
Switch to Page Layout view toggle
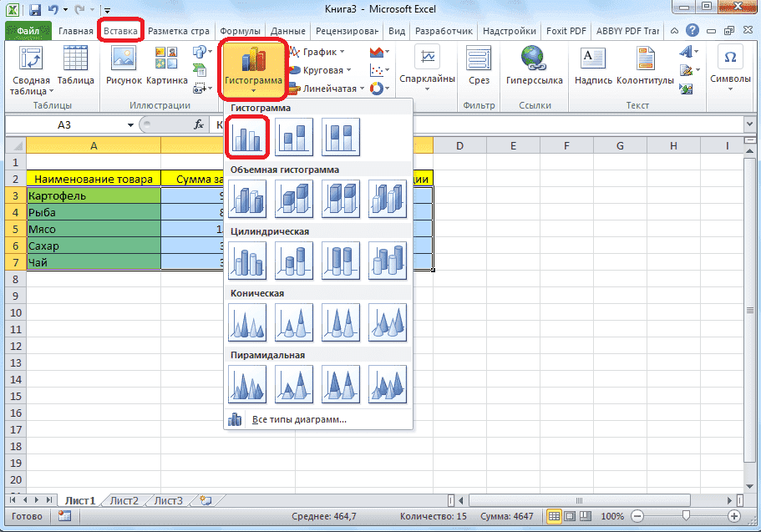pyautogui.click(x=569, y=516)
